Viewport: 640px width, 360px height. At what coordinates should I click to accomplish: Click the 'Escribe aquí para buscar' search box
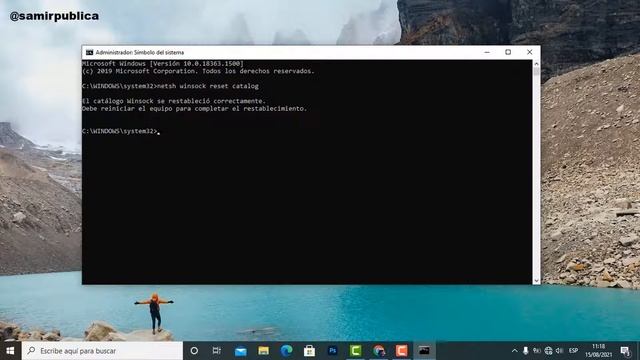102,351
